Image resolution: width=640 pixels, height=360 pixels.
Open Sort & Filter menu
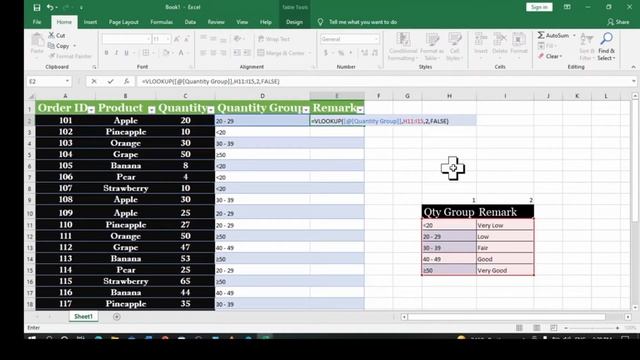click(587, 46)
